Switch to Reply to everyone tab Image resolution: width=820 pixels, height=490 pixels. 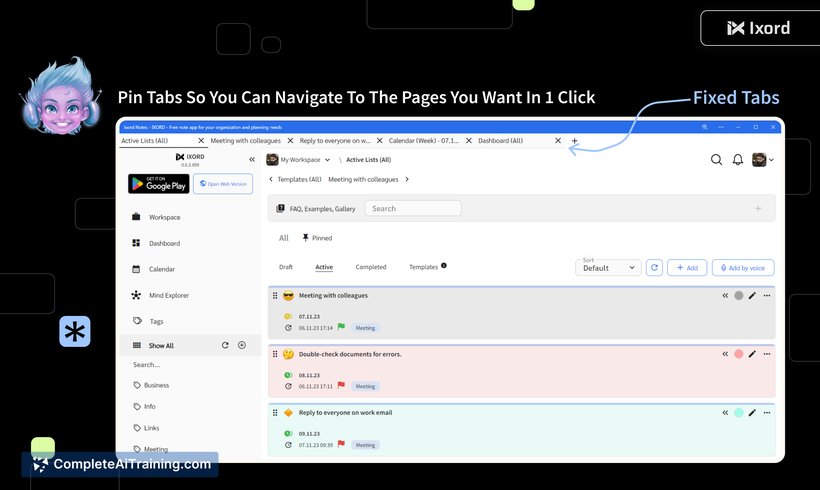335,141
